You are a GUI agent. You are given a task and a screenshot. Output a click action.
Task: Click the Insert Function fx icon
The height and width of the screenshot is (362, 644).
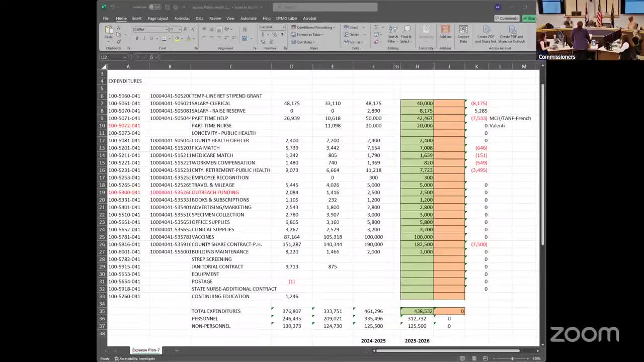151,57
